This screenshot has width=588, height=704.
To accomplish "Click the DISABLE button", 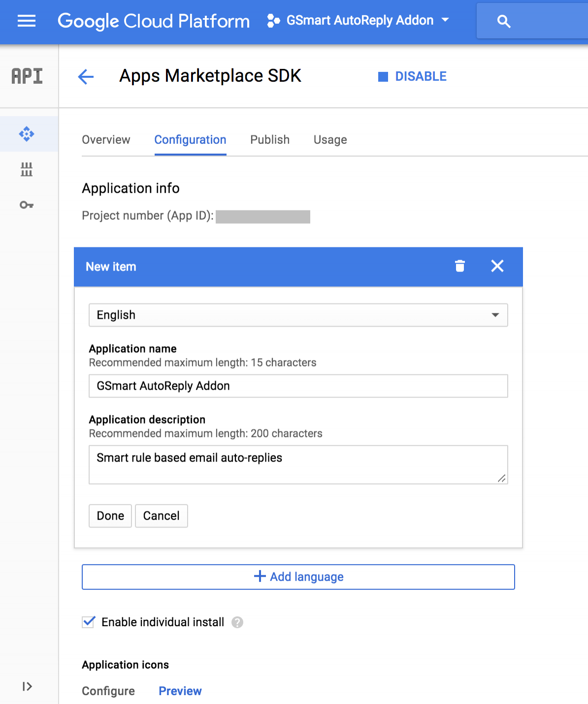I will [x=412, y=76].
